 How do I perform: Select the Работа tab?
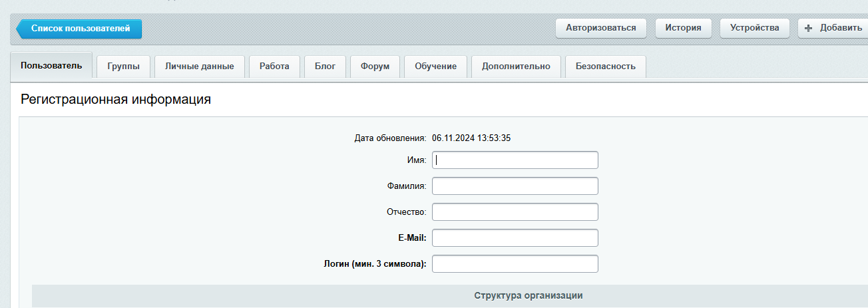click(x=274, y=67)
